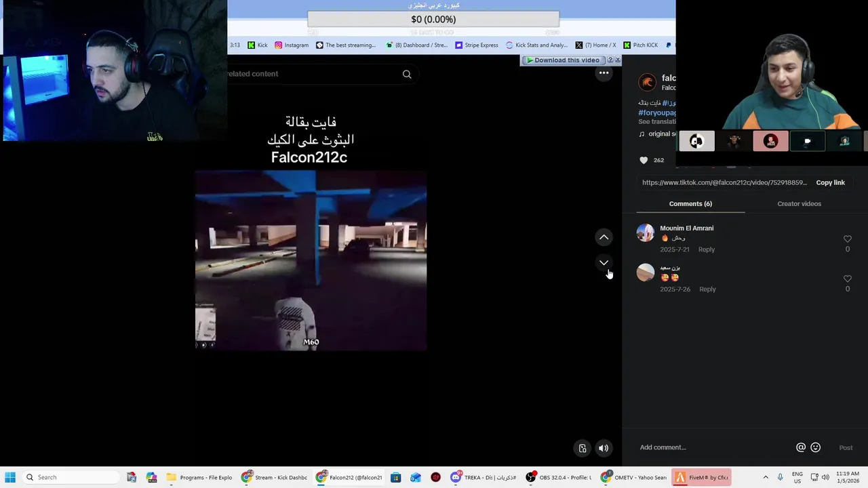The image size is (868, 488).
Task: Like the comment dated 2025-7-26
Action: pyautogui.click(x=847, y=279)
